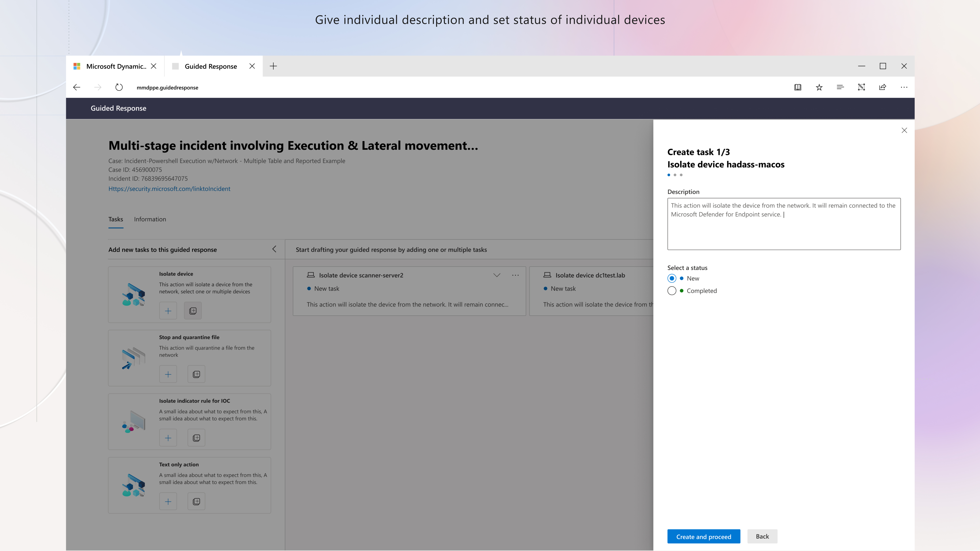
Task: Reload the page with refresh icon
Action: click(119, 87)
